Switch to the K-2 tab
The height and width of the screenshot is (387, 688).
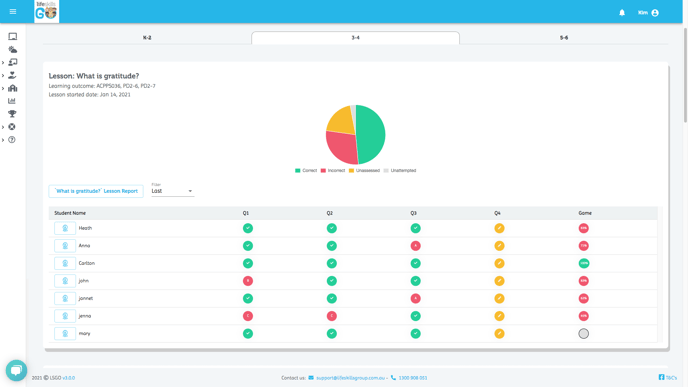(x=147, y=38)
